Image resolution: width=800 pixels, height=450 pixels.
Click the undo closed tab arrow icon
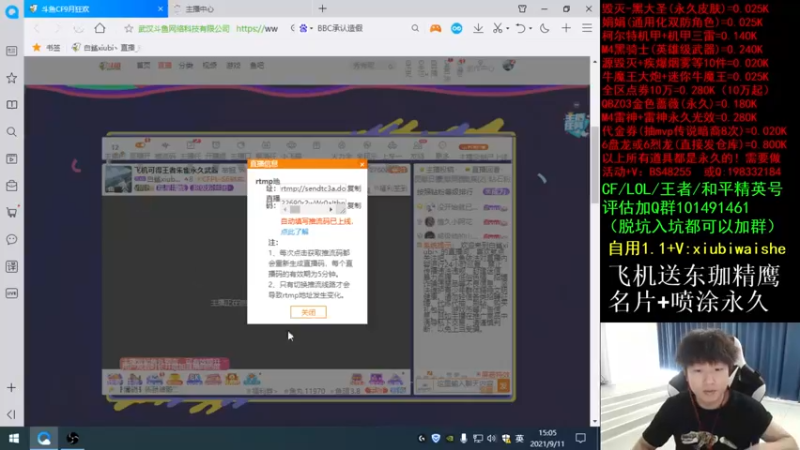(x=520, y=29)
